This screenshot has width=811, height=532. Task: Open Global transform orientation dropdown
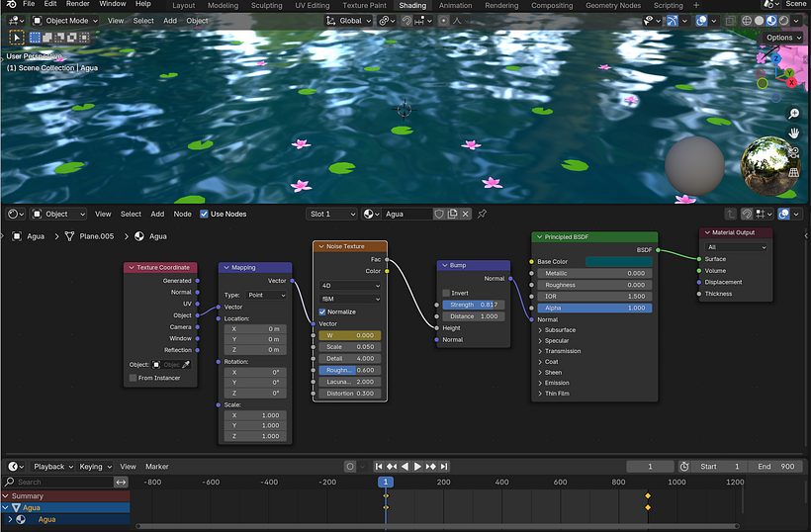(348, 21)
